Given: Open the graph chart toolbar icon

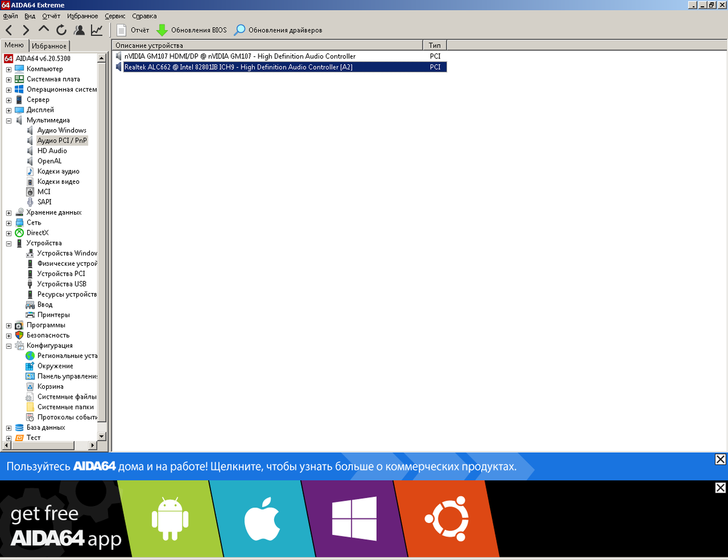Looking at the screenshot, I should [x=96, y=30].
